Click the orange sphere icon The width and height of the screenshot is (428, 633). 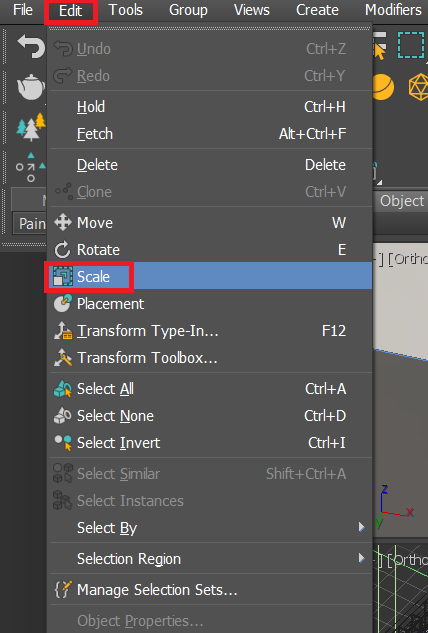[383, 87]
